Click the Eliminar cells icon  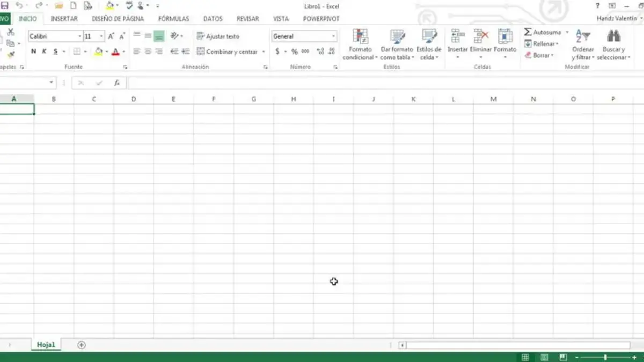[x=481, y=36]
